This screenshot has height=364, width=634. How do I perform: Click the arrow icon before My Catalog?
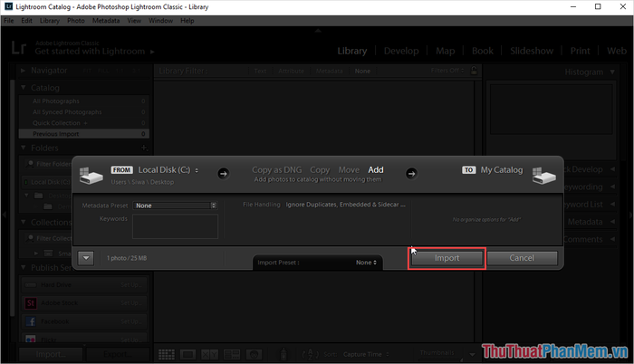coord(411,174)
